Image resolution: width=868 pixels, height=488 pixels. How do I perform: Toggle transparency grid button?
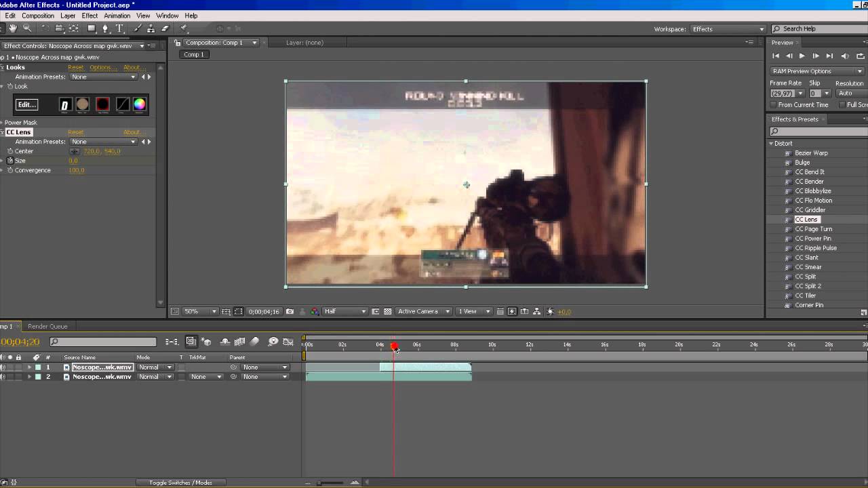(388, 312)
